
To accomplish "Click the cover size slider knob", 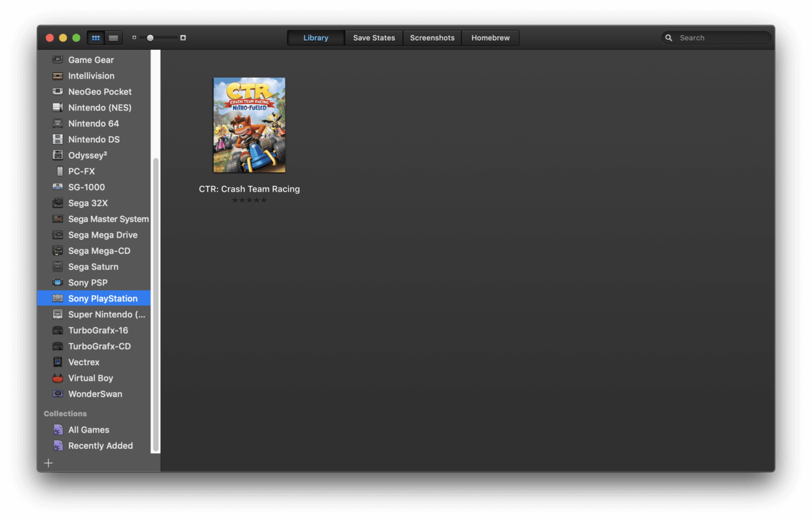I will click(x=150, y=38).
